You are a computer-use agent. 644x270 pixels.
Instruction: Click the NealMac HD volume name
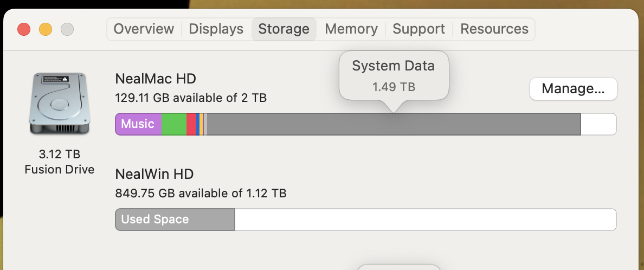click(x=156, y=79)
